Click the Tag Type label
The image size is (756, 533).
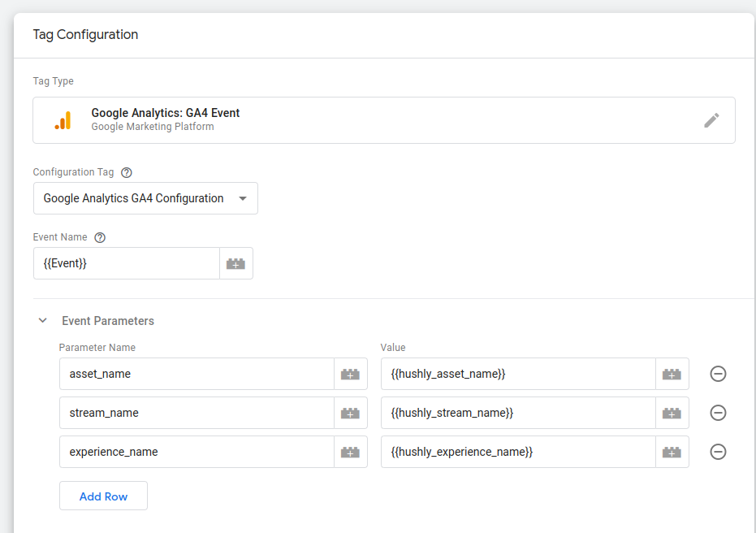coord(53,81)
